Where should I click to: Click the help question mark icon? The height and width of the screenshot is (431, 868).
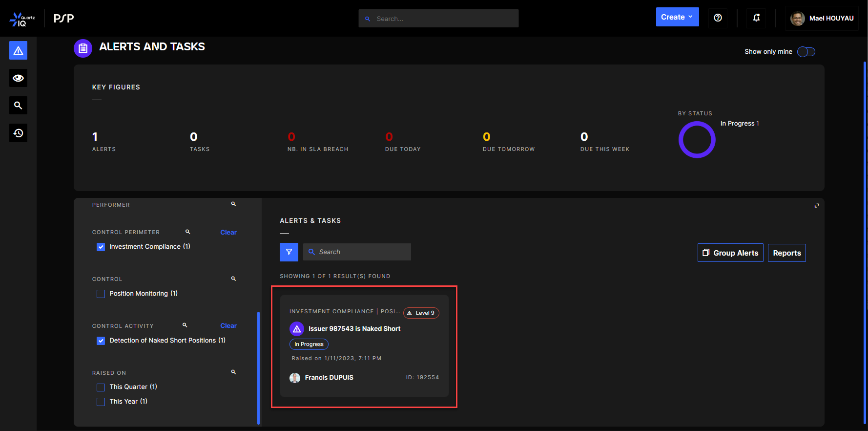718,18
